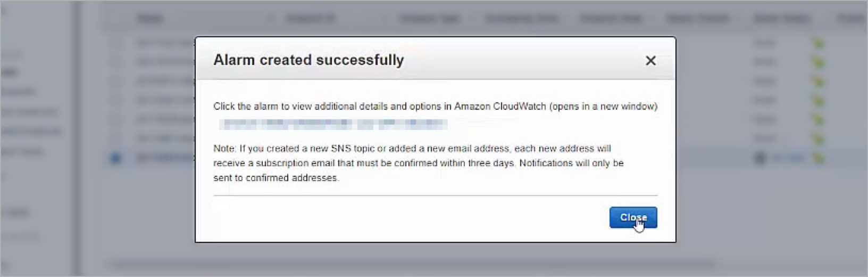Click the horizontal scrollbar below the table
The width and height of the screenshot is (868, 277).
pyautogui.click(x=412, y=264)
